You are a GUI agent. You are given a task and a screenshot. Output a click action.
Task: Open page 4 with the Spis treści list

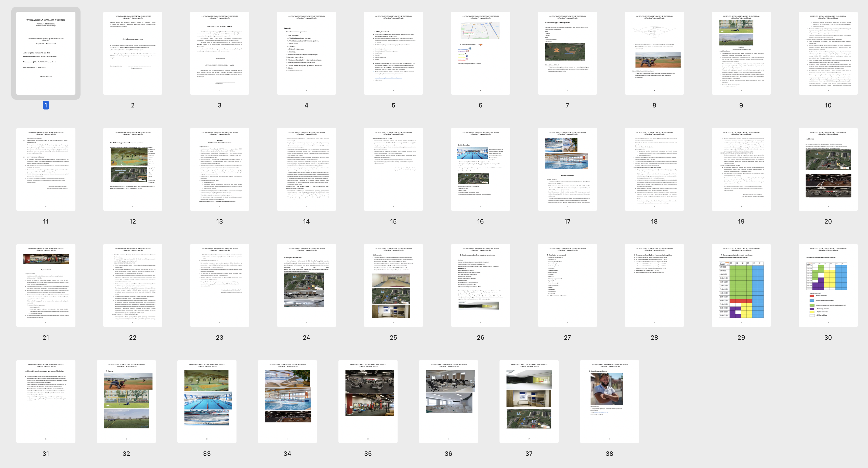306,53
